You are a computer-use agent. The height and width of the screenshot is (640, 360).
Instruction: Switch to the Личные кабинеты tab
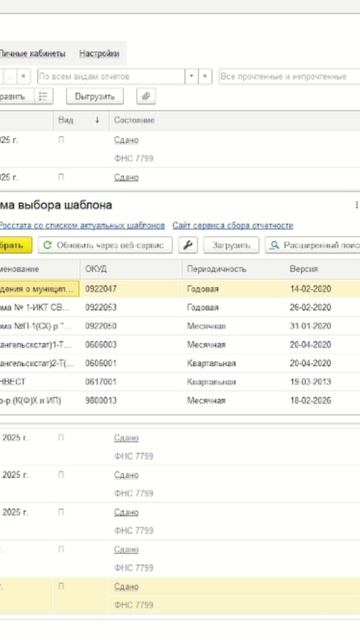click(x=32, y=53)
